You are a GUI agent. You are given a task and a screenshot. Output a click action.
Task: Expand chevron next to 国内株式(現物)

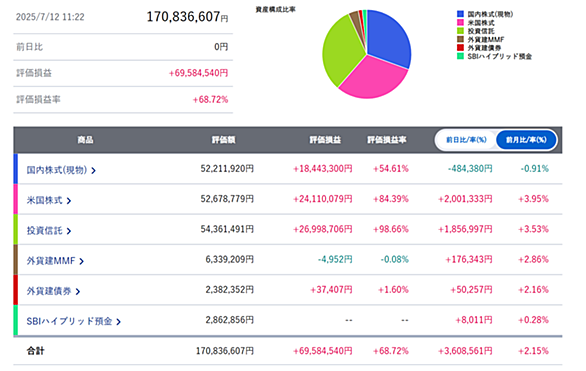coord(93,171)
